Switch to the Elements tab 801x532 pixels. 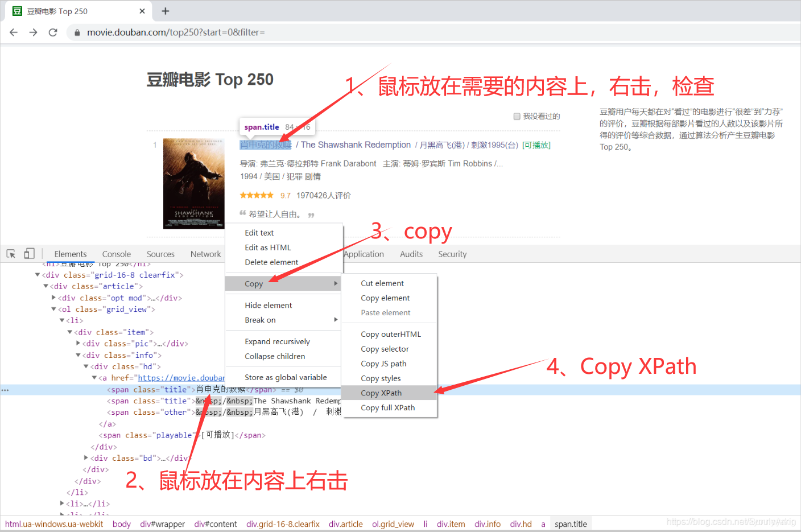tap(71, 254)
